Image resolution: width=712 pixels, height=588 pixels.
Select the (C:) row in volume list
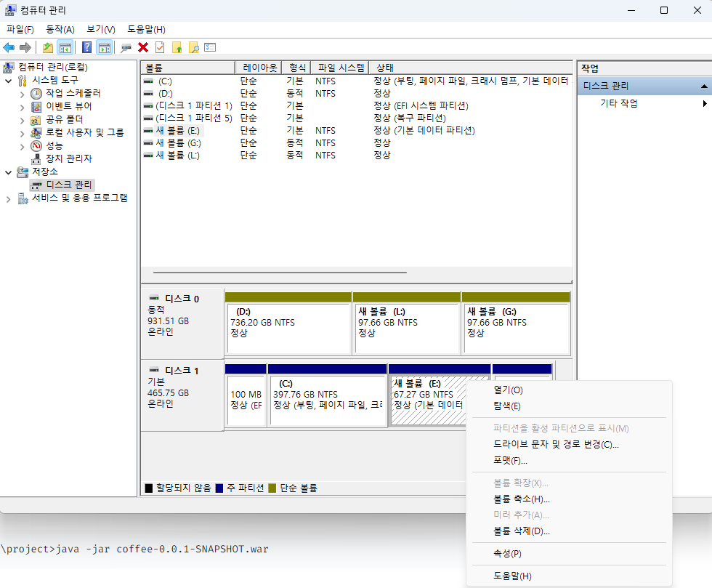tap(357, 81)
